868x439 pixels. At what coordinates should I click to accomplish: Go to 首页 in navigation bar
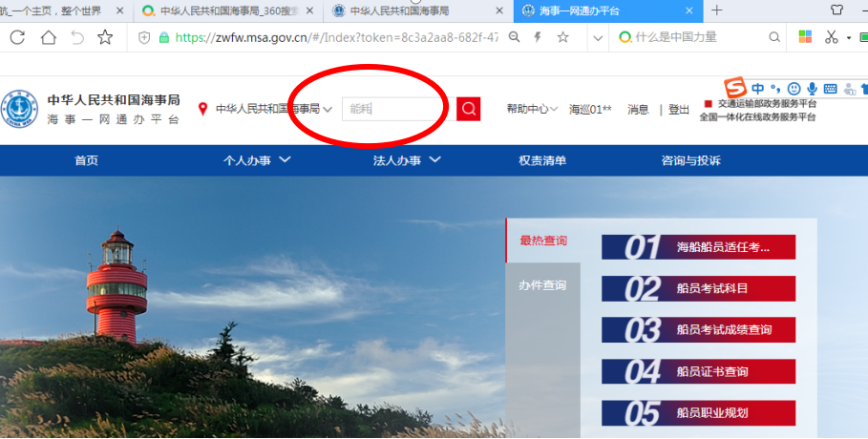86,160
